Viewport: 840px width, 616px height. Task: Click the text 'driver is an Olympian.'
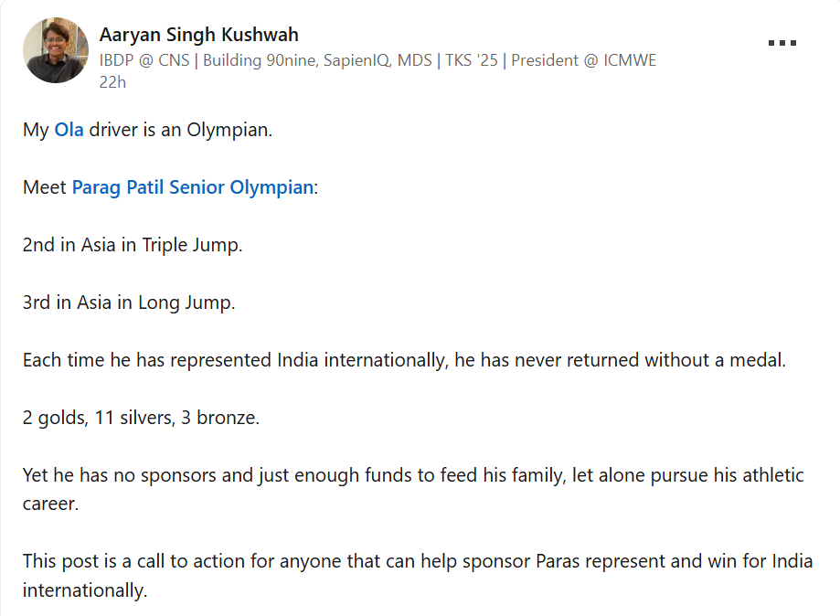click(181, 130)
